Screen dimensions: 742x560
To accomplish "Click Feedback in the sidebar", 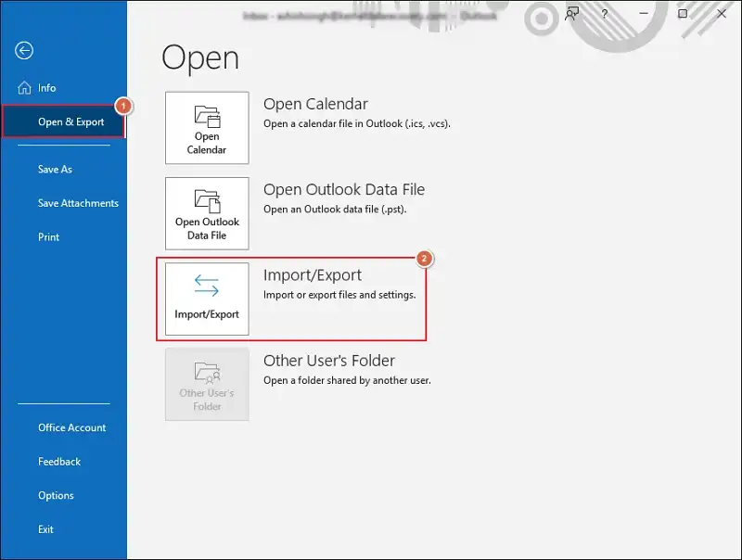I will 59,462.
